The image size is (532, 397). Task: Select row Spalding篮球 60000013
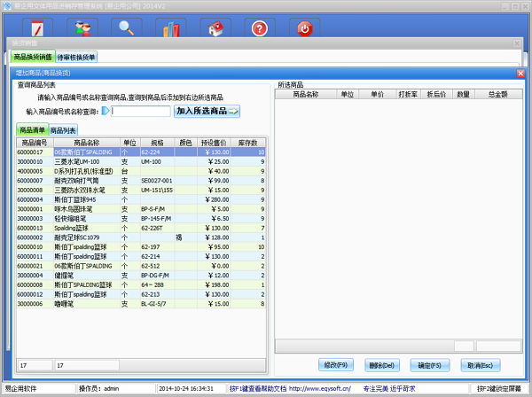(141, 228)
